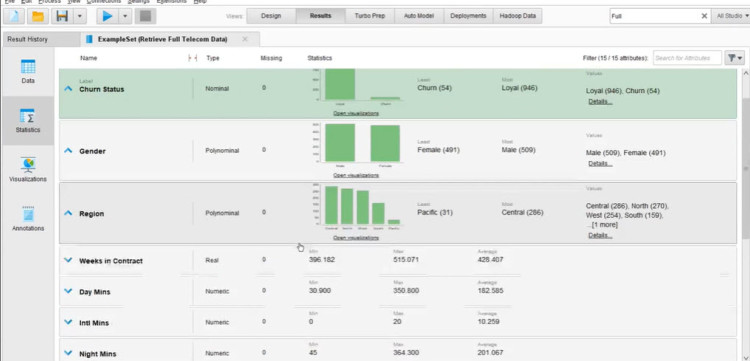This screenshot has height=361, width=750.
Task: Save the process with the floppy disk icon
Action: 62,16
